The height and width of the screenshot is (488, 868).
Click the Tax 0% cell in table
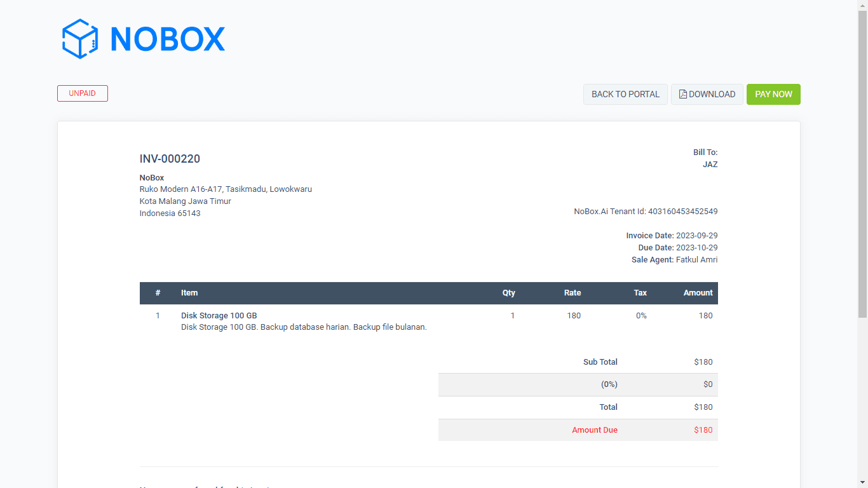(x=641, y=315)
